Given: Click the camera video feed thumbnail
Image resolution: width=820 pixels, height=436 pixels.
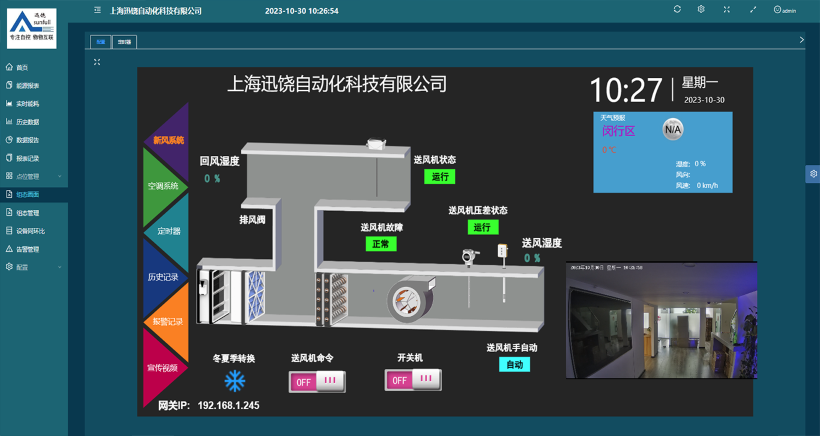Looking at the screenshot, I should tap(662, 320).
